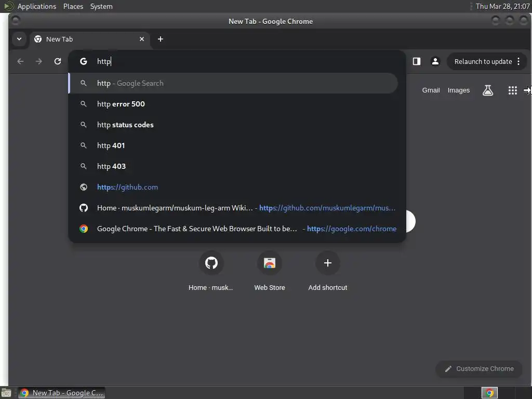Open muskumlegarm Wiki history suggestion

(233, 208)
